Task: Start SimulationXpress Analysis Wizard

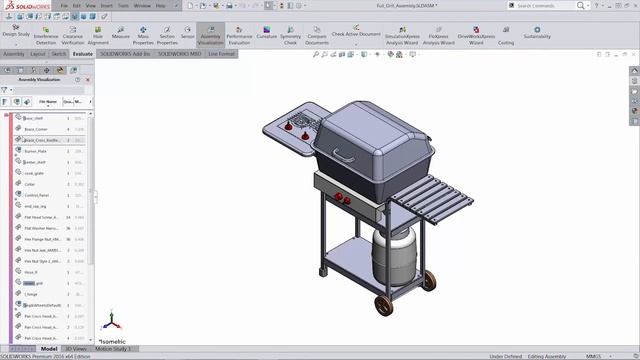Action: tap(402, 36)
